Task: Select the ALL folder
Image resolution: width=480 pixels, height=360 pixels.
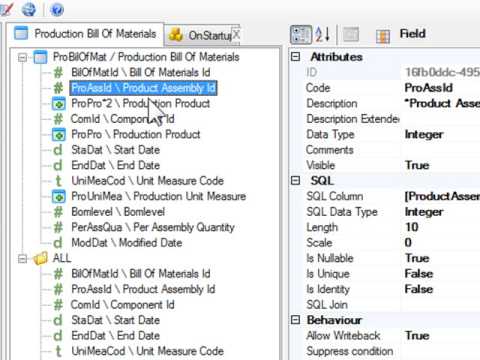Action: [x=62, y=258]
